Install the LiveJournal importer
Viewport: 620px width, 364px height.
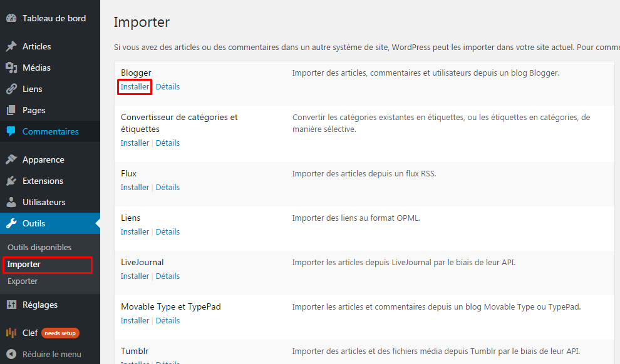[135, 276]
